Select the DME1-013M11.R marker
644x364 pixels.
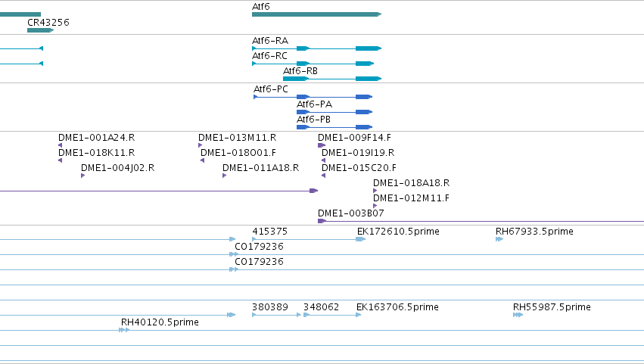click(201, 145)
